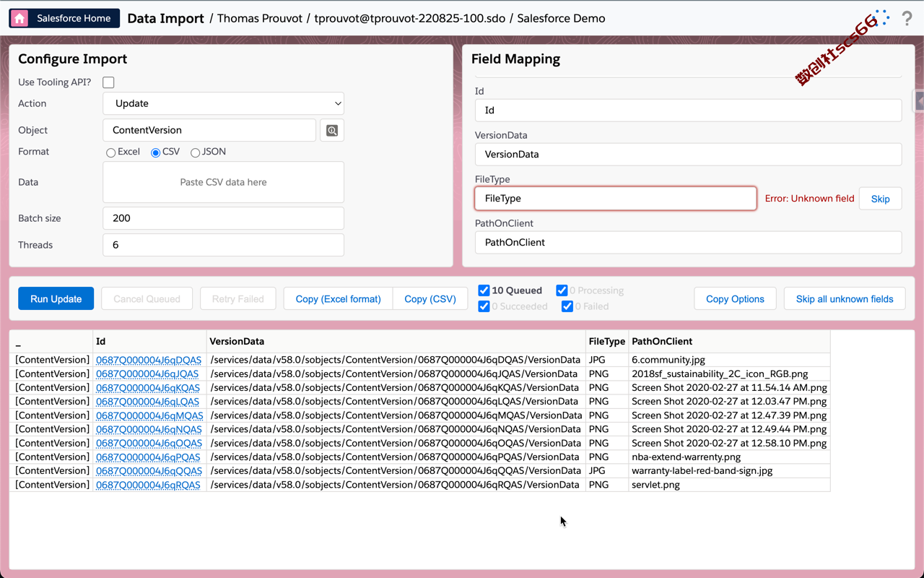This screenshot has height=578, width=924.
Task: Toggle the Use Tooling API checkbox
Action: point(108,82)
